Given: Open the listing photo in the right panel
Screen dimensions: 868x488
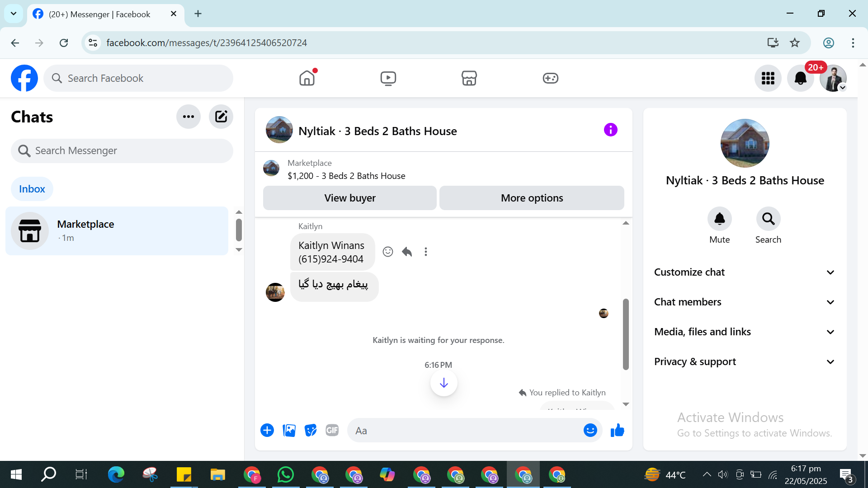Looking at the screenshot, I should point(745,143).
